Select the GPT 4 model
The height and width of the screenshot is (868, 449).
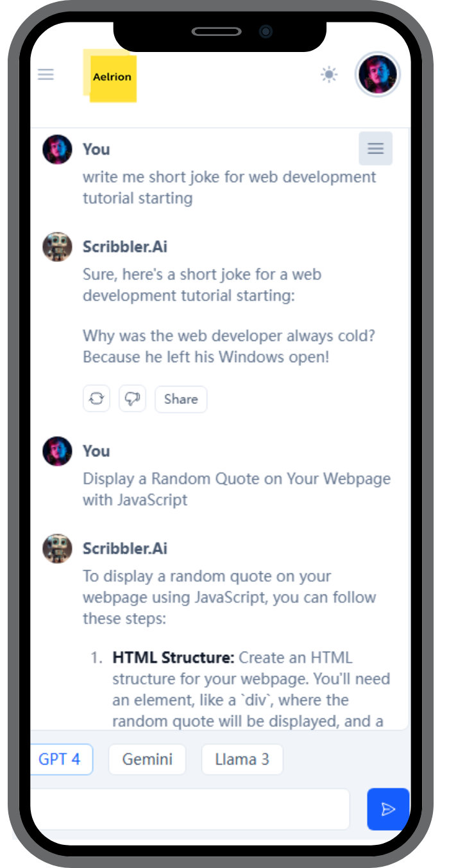click(60, 759)
